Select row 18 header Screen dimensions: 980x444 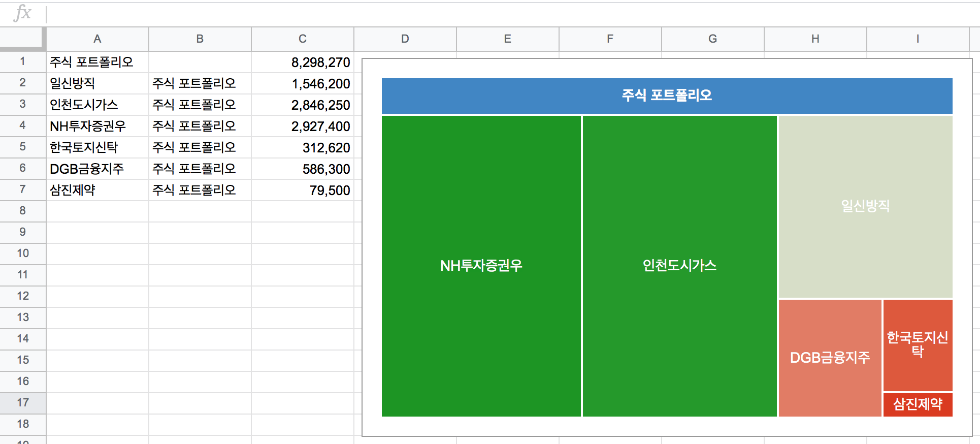click(x=22, y=424)
